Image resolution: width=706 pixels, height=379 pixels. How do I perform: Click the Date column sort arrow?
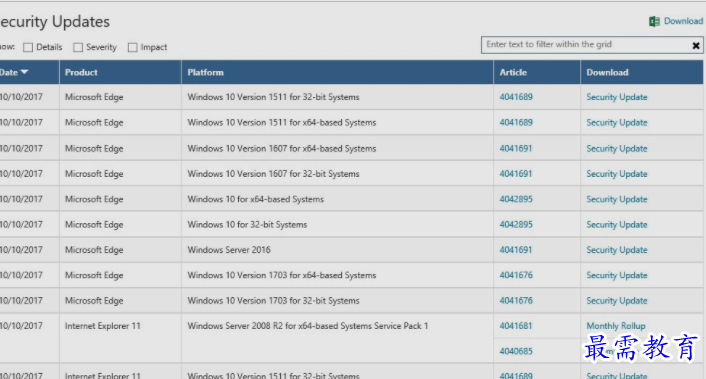point(24,72)
